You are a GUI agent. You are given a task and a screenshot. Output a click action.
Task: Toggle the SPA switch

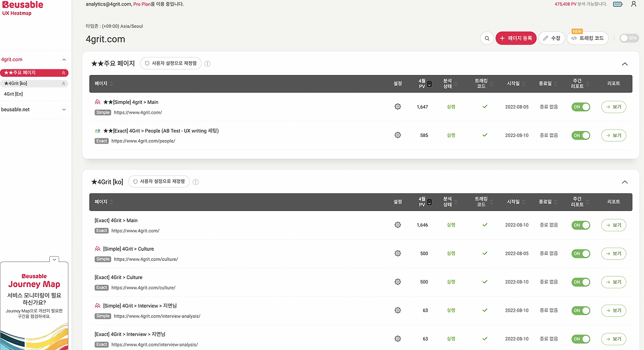(629, 38)
